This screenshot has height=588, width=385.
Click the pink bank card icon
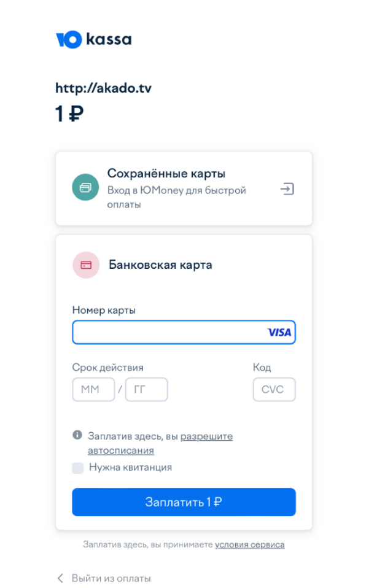click(86, 265)
